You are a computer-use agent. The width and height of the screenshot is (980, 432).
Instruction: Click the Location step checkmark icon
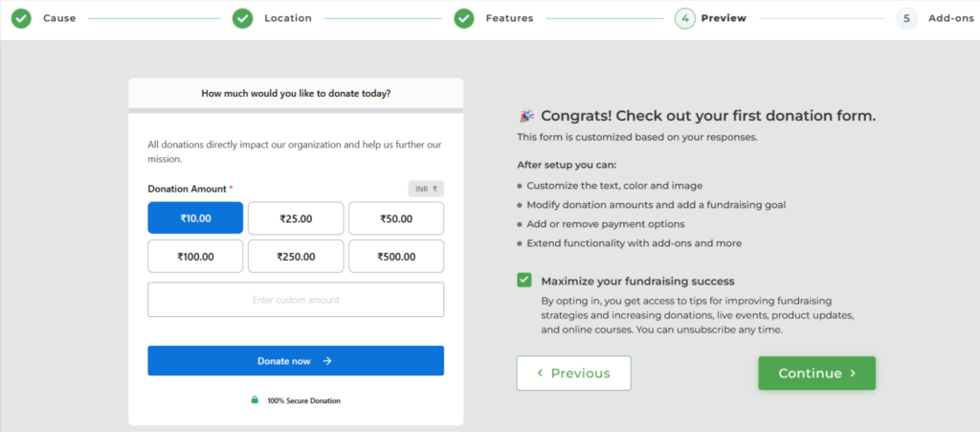[x=242, y=19]
